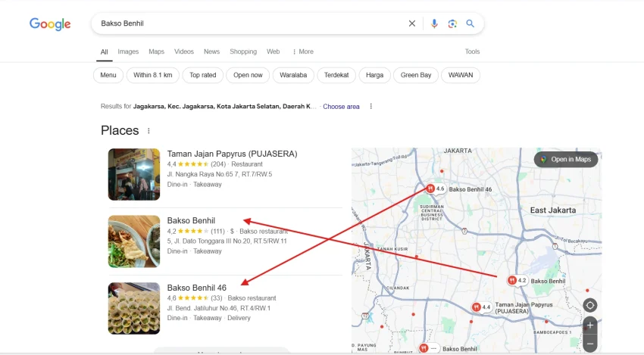Start voice search with microphone icon
Viewport: 644px width, 355px height.
click(434, 23)
